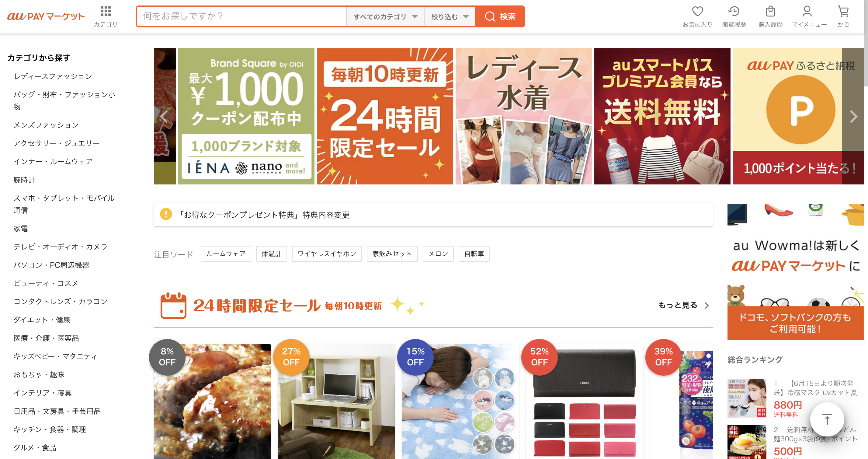The height and width of the screenshot is (459, 868).
Task: Select キッチン・食器・調理 category
Action: (50, 429)
